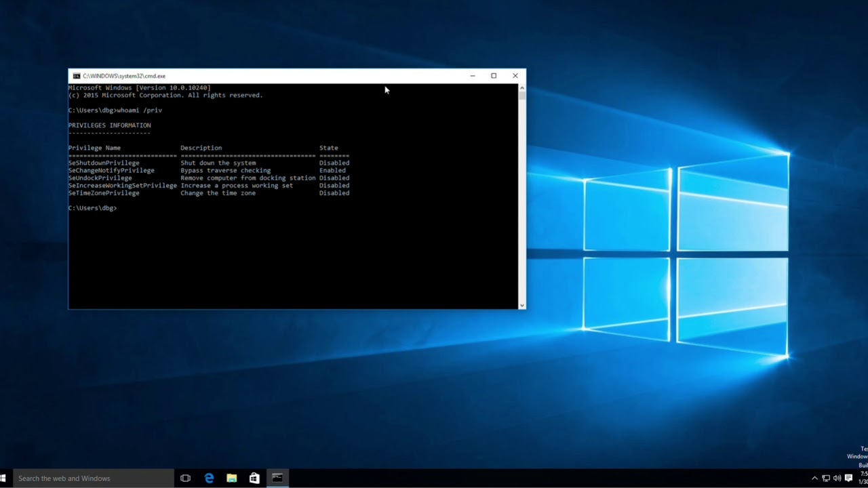Click 'Shut down the system' description
The image size is (868, 488).
(218, 163)
